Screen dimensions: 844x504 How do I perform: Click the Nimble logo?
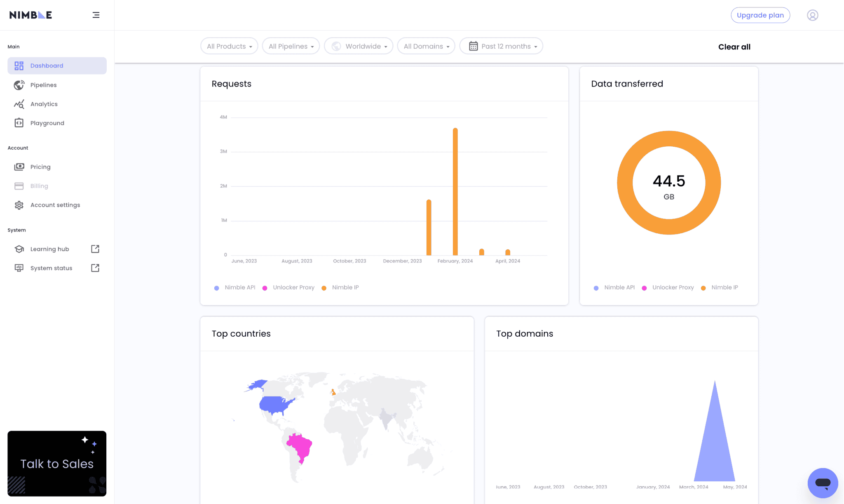pyautogui.click(x=30, y=15)
